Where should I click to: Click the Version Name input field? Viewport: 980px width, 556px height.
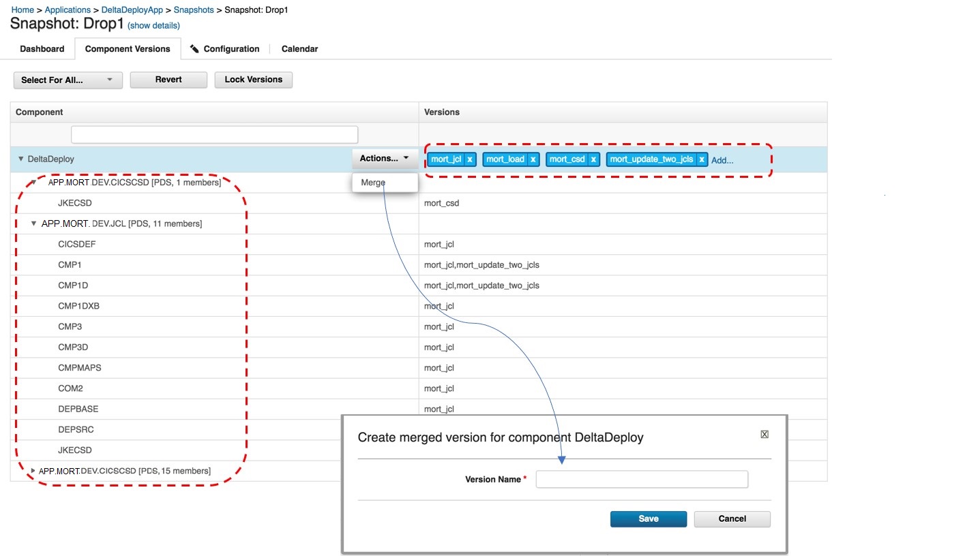pyautogui.click(x=641, y=479)
